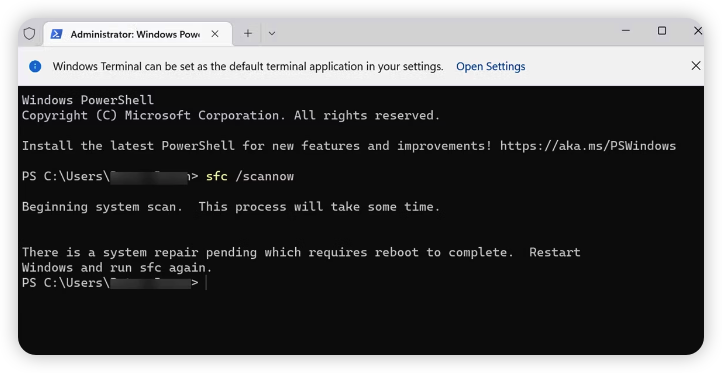Click the 'Copyright (C) Microsoft Corporation' line
This screenshot has width=722, height=373.
(x=231, y=116)
